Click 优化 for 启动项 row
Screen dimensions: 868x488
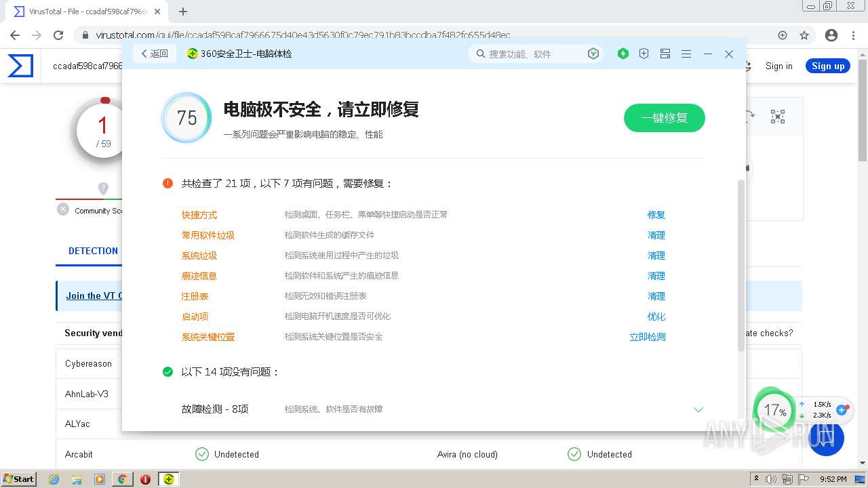pos(656,317)
